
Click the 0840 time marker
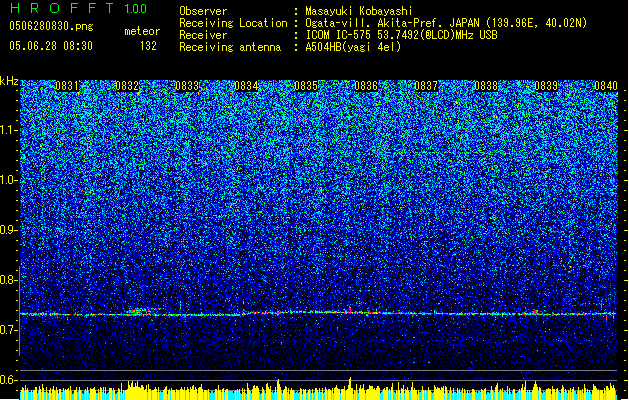pyautogui.click(x=606, y=86)
